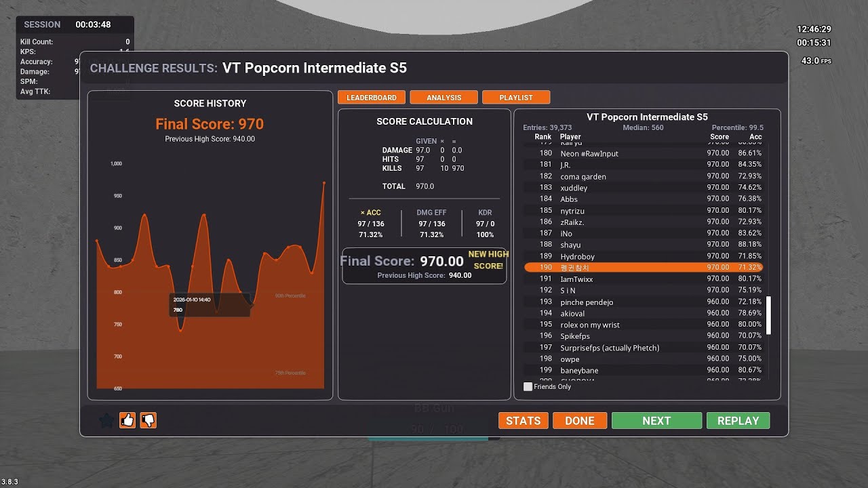The width and height of the screenshot is (868, 488).
Task: Select player zRaikz.
Action: 644,222
